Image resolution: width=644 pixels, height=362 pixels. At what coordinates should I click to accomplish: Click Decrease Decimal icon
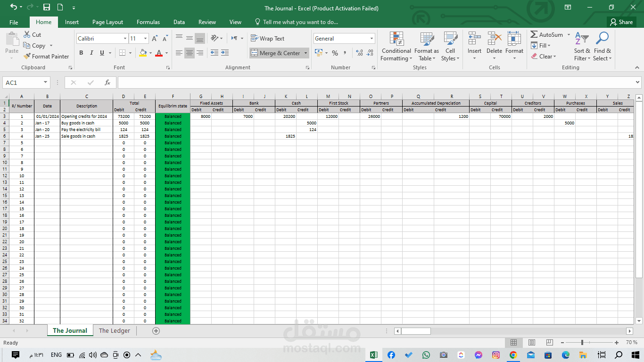click(x=370, y=53)
